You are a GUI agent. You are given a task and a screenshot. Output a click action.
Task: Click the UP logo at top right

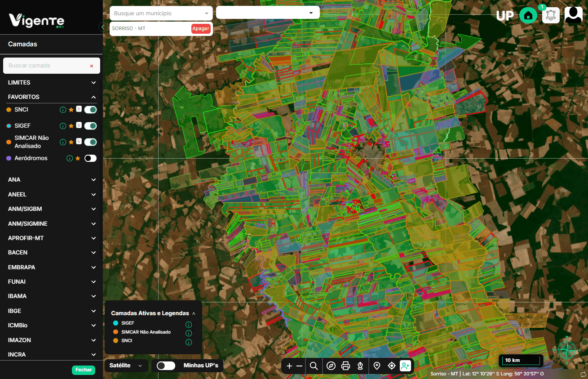505,16
